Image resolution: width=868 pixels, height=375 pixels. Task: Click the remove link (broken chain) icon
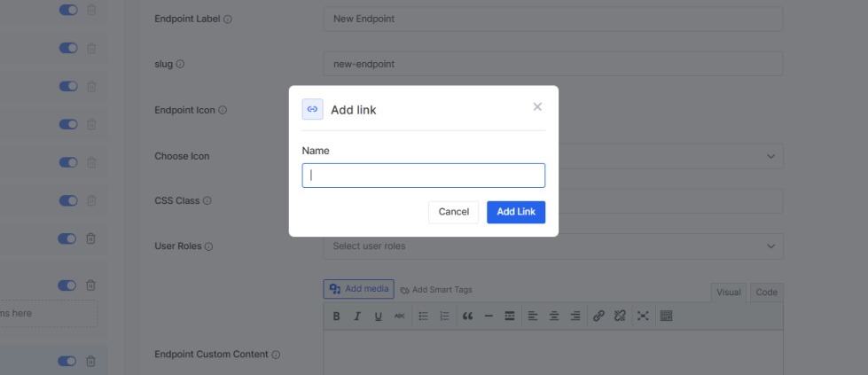(621, 316)
